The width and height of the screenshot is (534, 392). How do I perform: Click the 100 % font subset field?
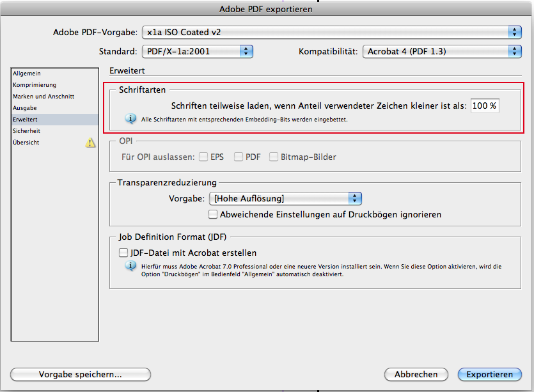pos(485,106)
